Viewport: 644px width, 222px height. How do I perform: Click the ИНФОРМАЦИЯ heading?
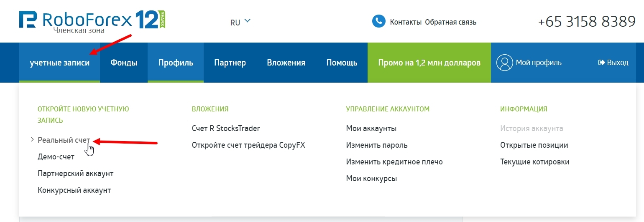click(x=524, y=109)
